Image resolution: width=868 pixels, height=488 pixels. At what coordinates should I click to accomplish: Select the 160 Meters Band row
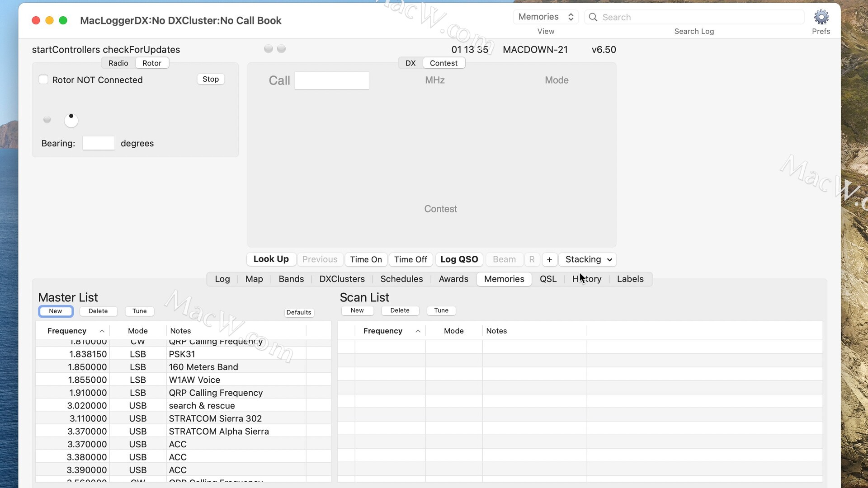[183, 367]
